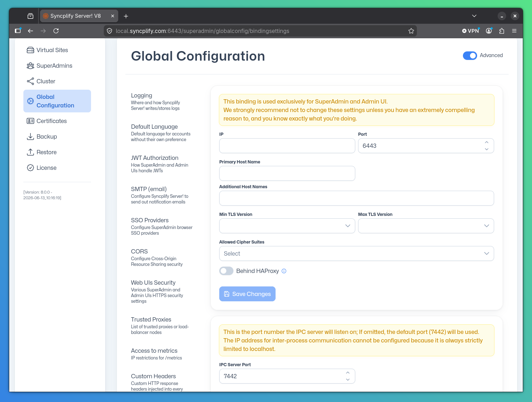Viewport: 532px width, 402px height.
Task: Click the License badge icon
Action: coord(30,168)
